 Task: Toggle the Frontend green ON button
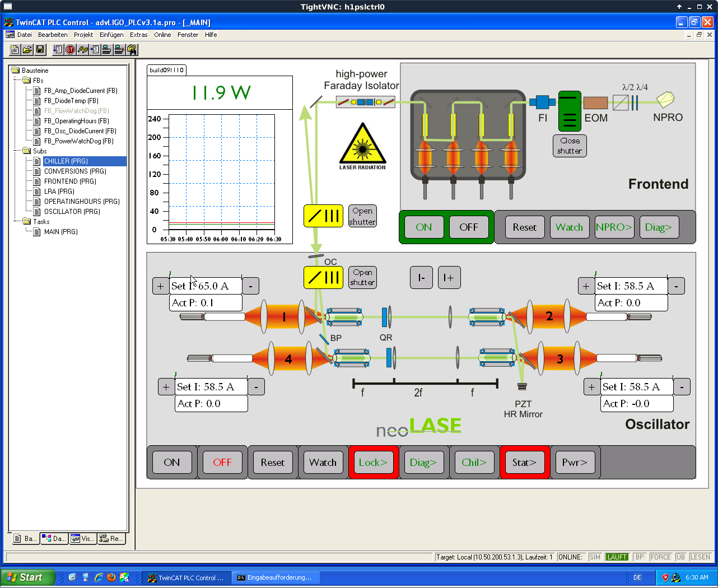click(x=423, y=227)
